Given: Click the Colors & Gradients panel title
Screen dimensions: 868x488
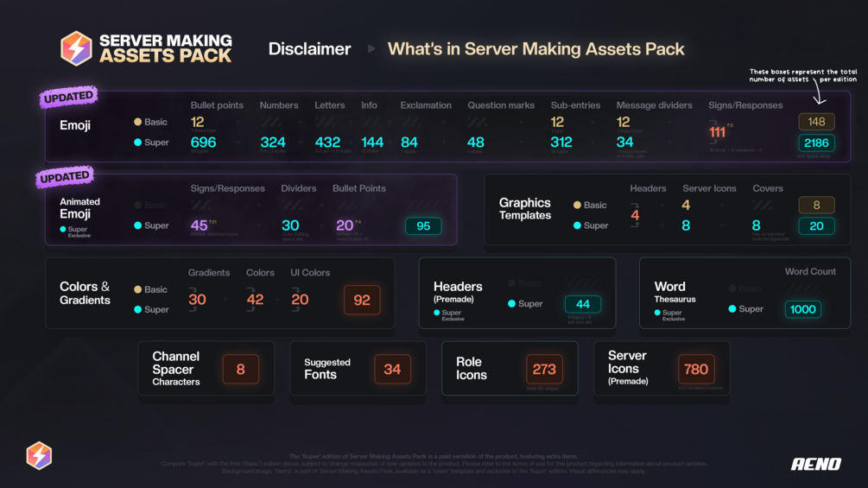Looking at the screenshot, I should click(x=85, y=294).
